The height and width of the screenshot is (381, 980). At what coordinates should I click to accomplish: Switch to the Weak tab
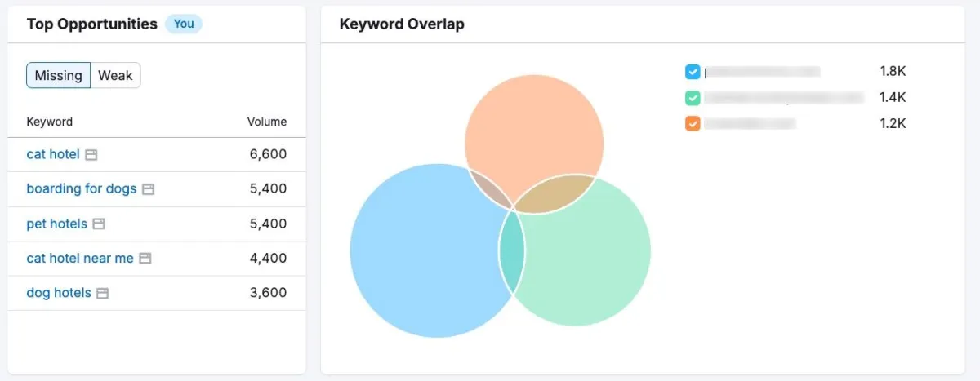pos(115,76)
